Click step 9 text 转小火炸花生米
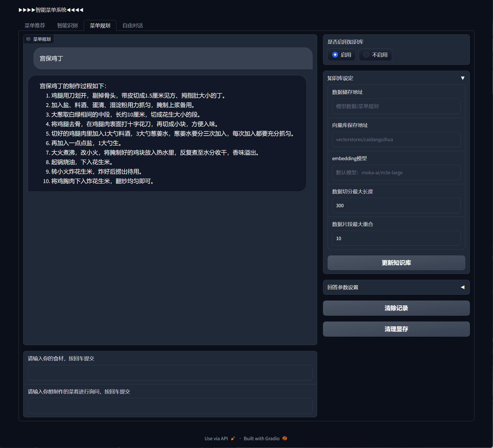Viewport: 493px width, 448px height. click(x=97, y=172)
